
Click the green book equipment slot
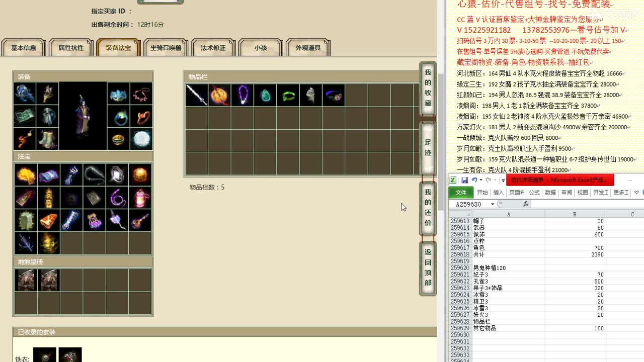click(25, 116)
